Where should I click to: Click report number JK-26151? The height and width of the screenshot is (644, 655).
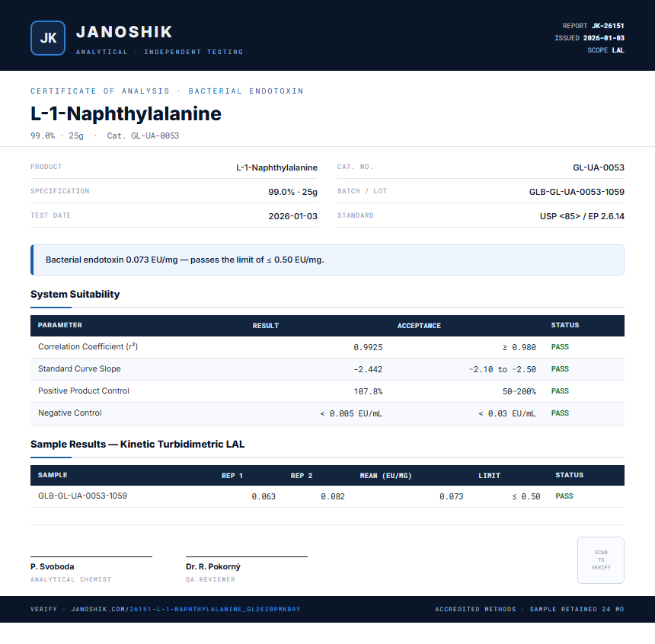608,26
